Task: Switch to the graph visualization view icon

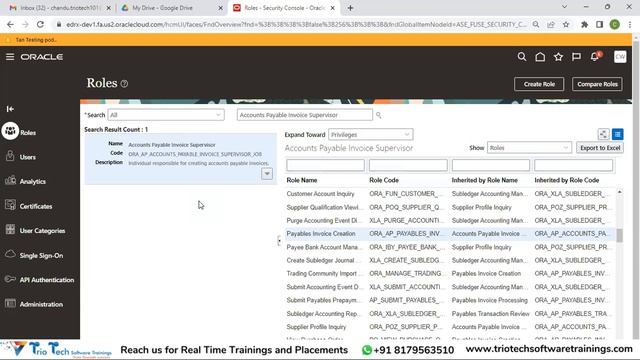Action: click(603, 134)
